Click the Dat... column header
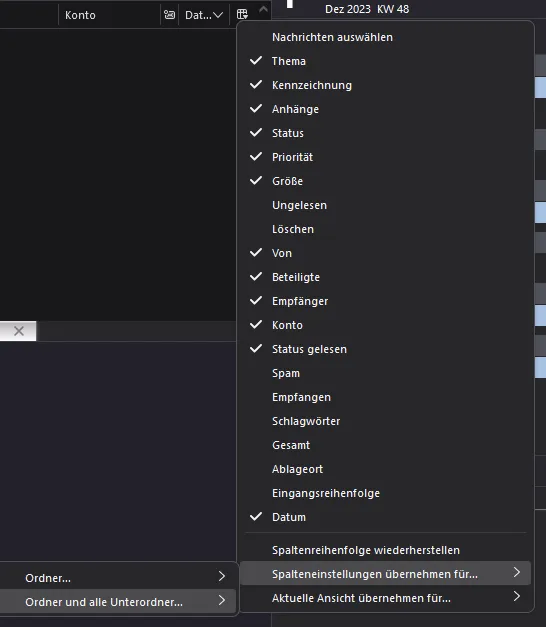The height and width of the screenshot is (627, 546). (x=198, y=15)
